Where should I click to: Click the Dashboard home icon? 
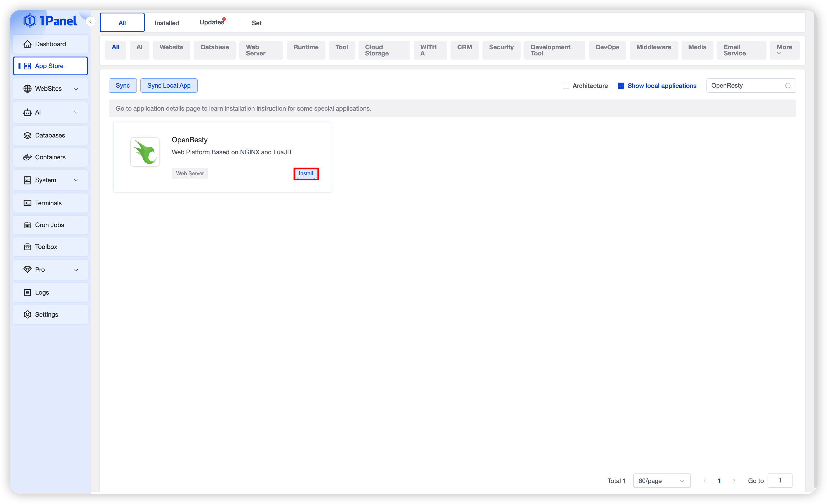click(x=27, y=44)
